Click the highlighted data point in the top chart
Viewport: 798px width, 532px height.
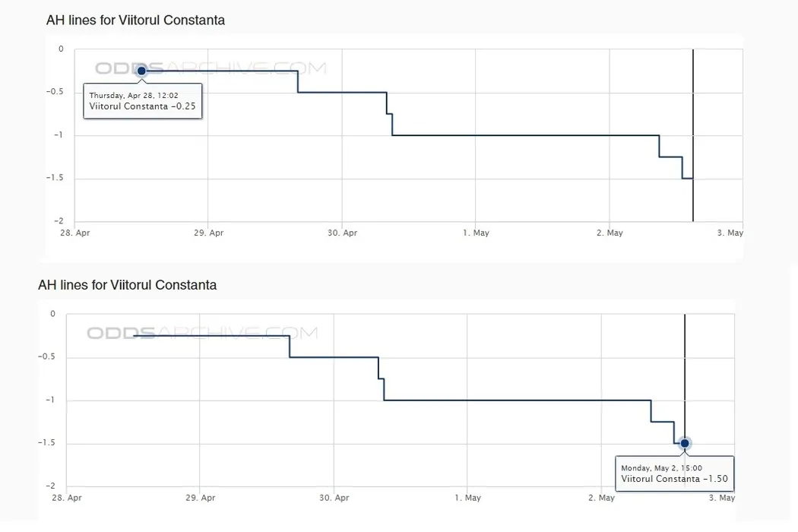141,71
